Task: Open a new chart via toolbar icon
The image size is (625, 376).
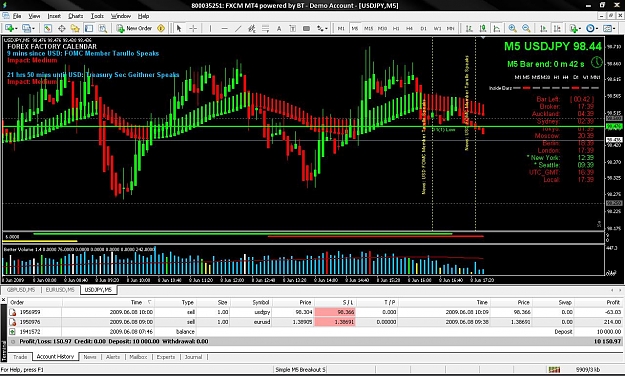Action: 9,28
